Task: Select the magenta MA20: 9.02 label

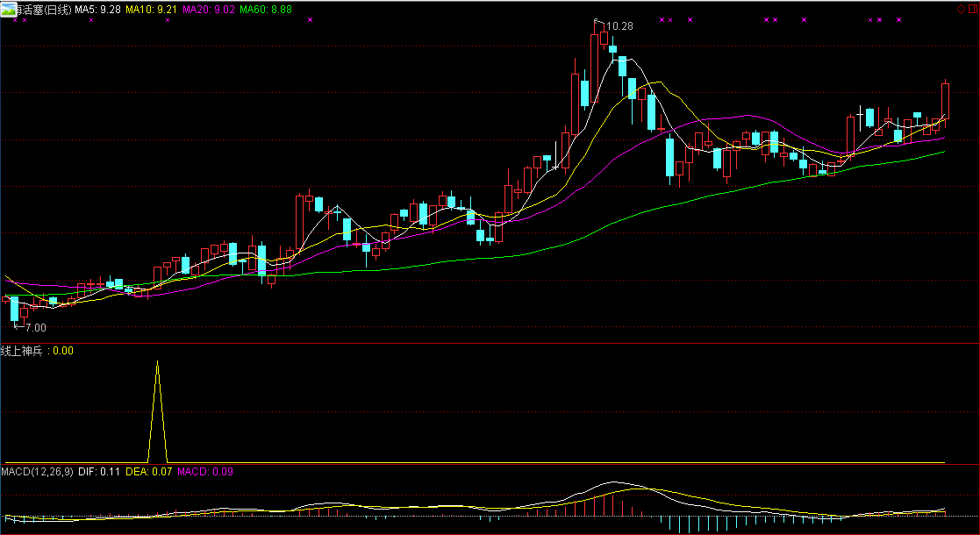Action: click(208, 10)
